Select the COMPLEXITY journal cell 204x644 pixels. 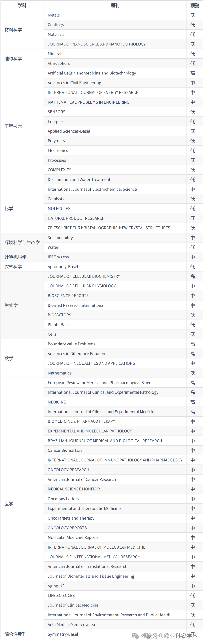coord(115,170)
